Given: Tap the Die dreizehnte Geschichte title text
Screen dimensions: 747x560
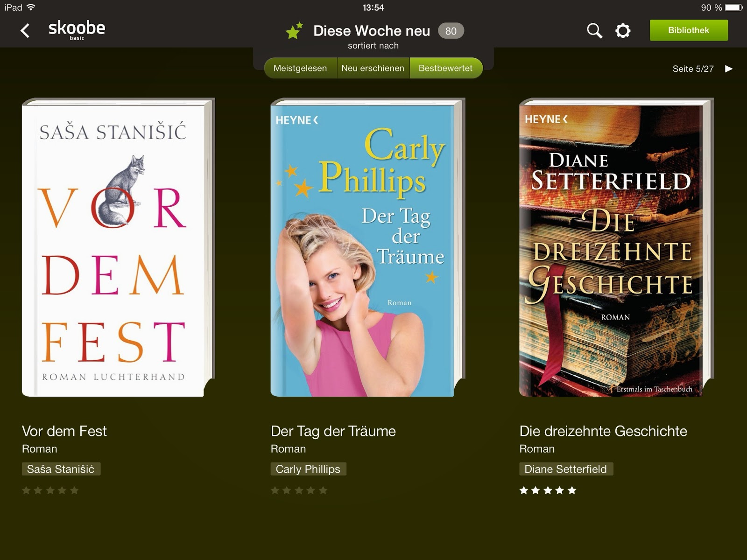Looking at the screenshot, I should click(x=603, y=431).
